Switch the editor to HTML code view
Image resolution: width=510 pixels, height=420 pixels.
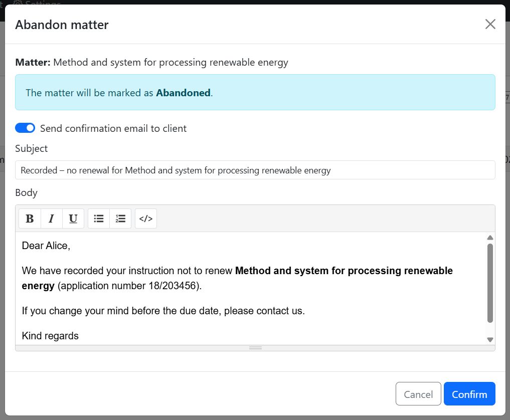click(146, 219)
